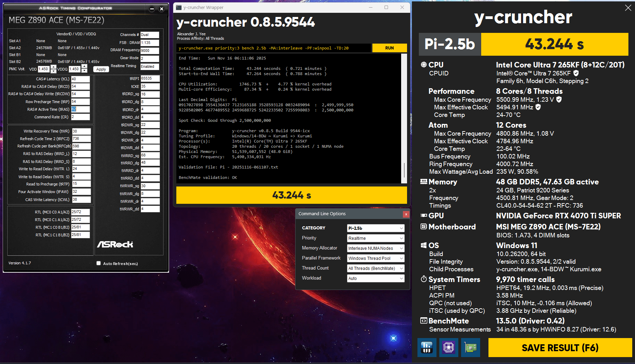Increase the VDD voltage stepper
The height and width of the screenshot is (364, 635).
click(53, 67)
